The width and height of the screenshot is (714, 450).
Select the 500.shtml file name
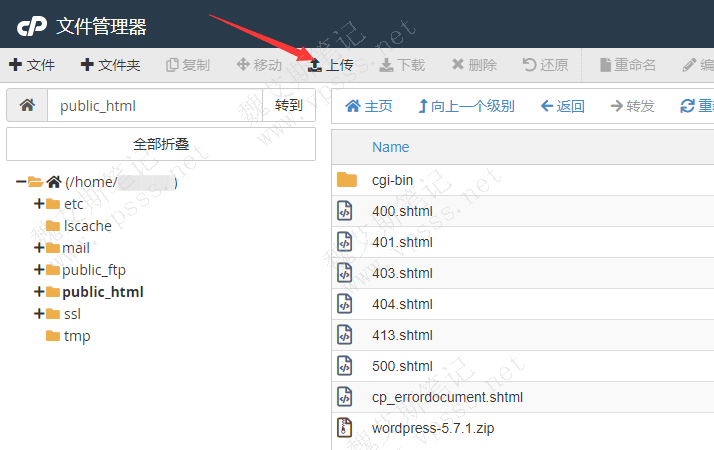coord(403,366)
